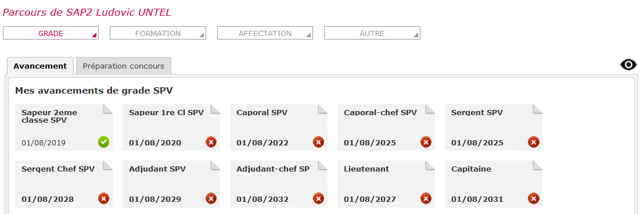Switch to Préparation concours tab
The height and width of the screenshot is (214, 644).
pyautogui.click(x=124, y=66)
